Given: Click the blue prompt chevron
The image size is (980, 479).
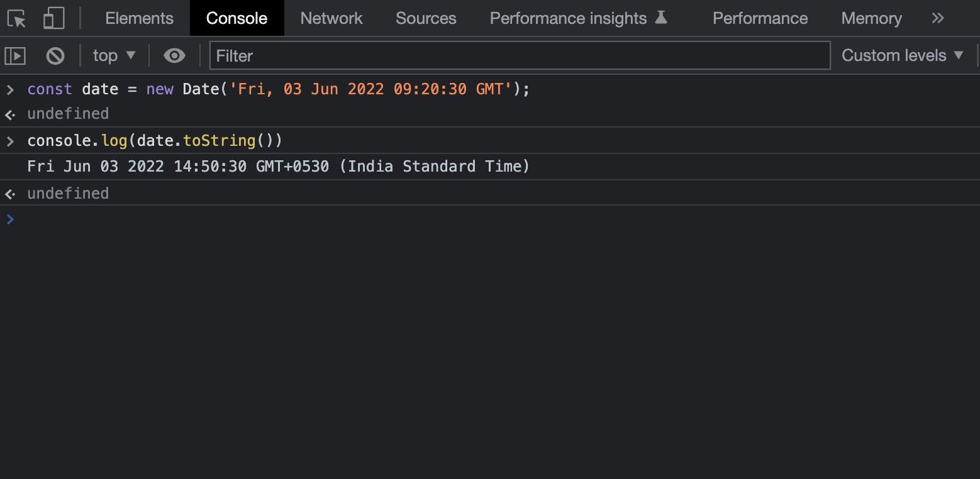Looking at the screenshot, I should [x=10, y=219].
